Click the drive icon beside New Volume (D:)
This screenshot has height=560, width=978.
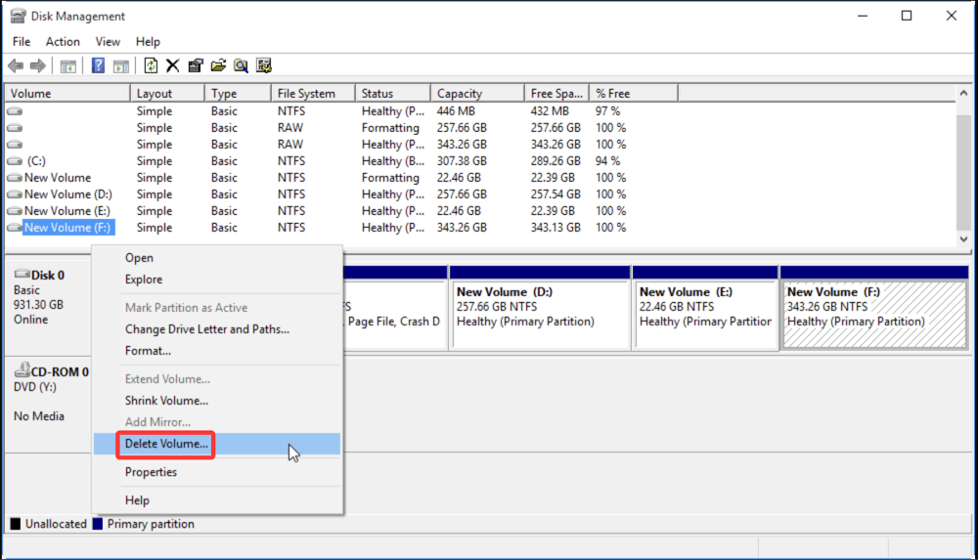pos(15,194)
